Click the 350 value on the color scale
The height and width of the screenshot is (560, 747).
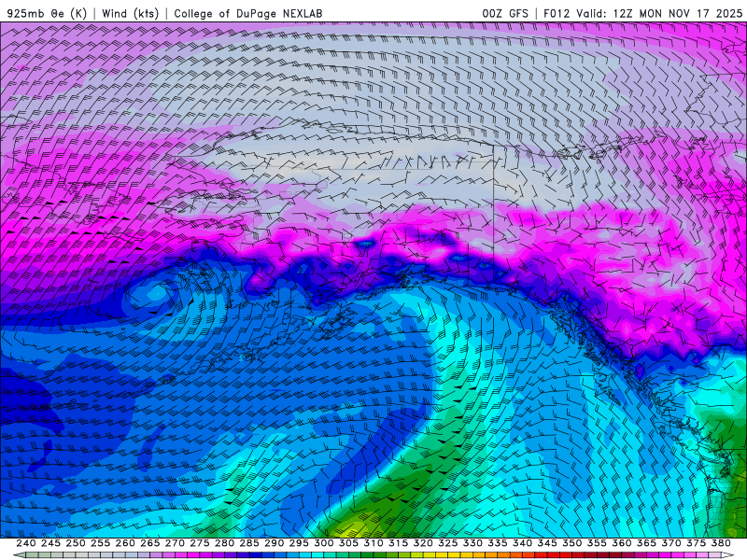[x=571, y=543]
